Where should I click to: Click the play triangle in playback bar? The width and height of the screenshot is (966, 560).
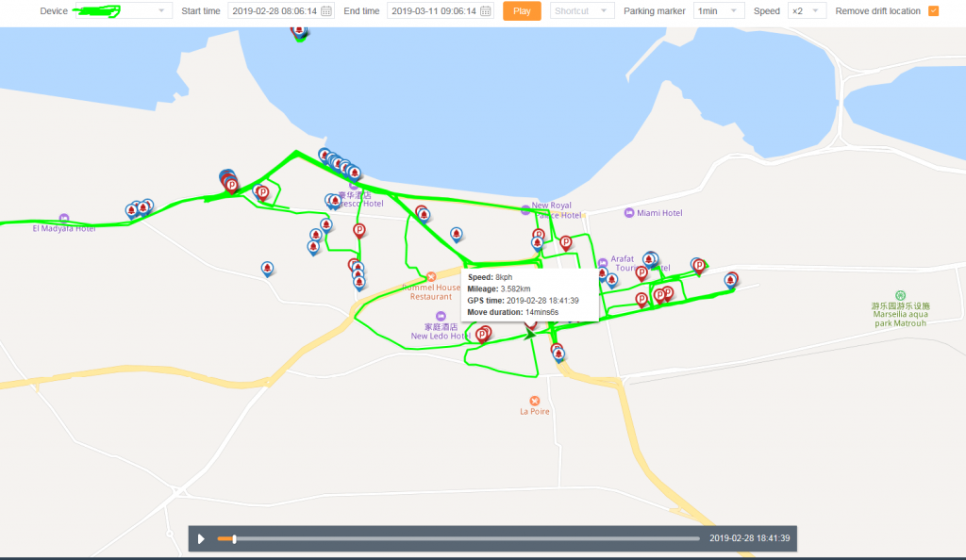click(x=201, y=539)
